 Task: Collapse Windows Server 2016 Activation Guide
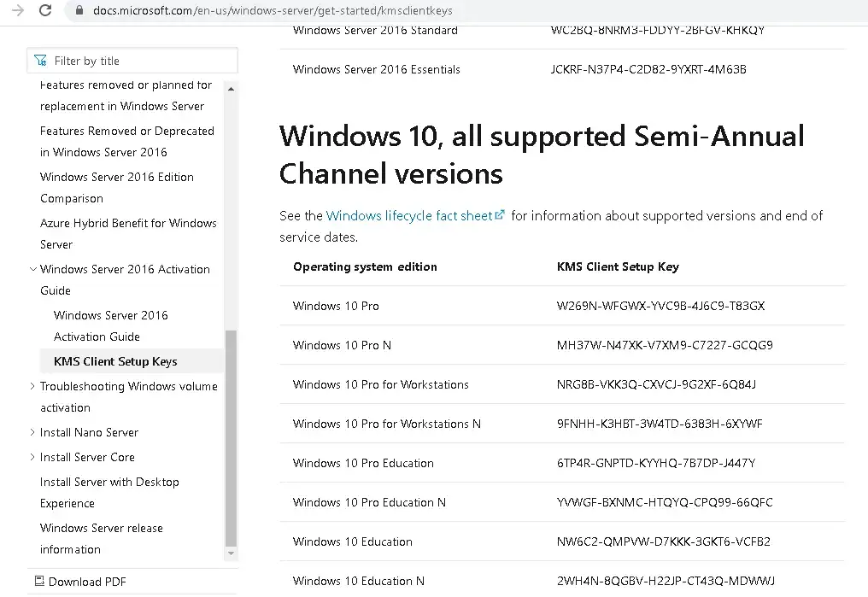32,268
